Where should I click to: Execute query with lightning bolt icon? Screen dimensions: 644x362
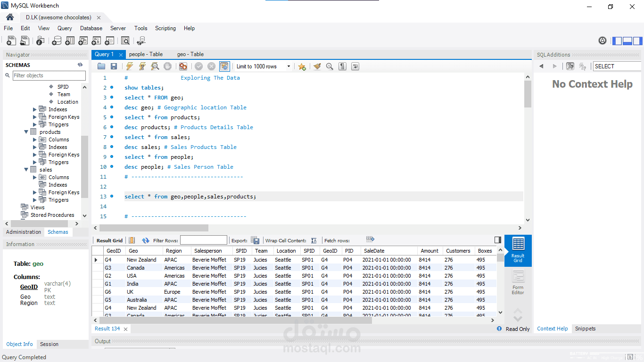pyautogui.click(x=130, y=66)
